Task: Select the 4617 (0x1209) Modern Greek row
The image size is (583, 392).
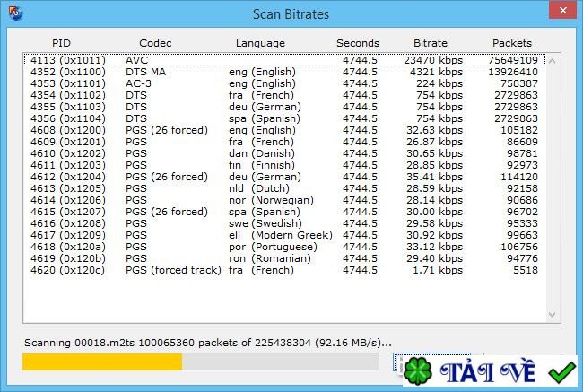Action: point(284,235)
